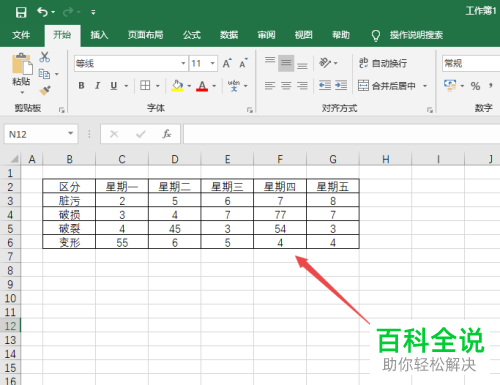
Task: Expand the paste options arrow under 粘贴
Action: coord(22,92)
